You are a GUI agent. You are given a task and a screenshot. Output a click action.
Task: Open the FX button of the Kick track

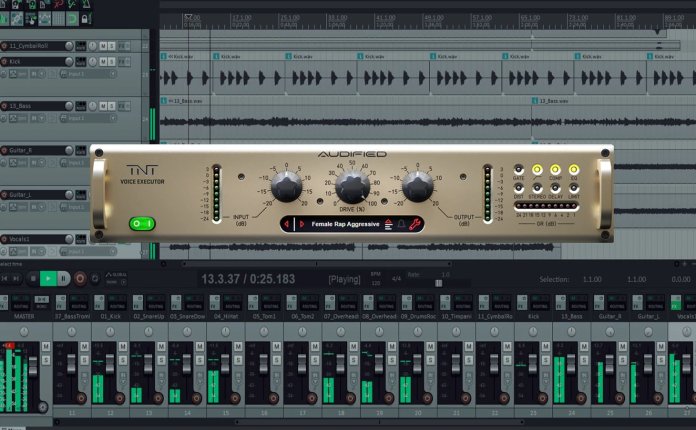[x=122, y=61]
